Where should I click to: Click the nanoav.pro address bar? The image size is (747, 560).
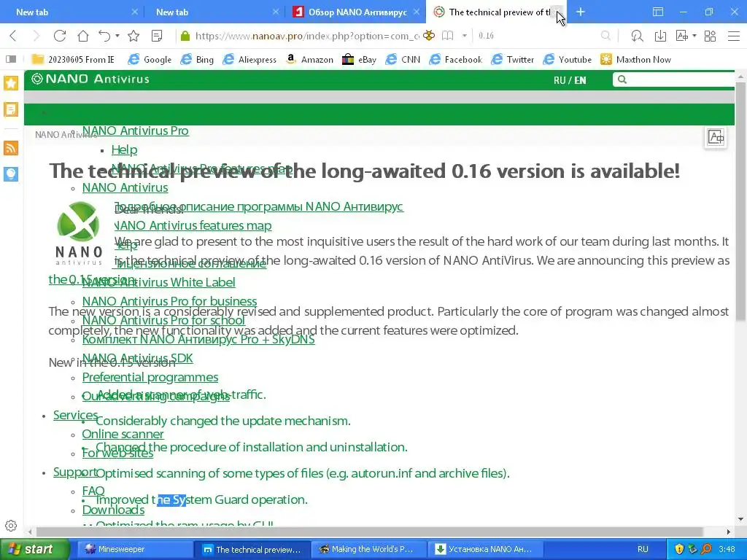(x=307, y=36)
